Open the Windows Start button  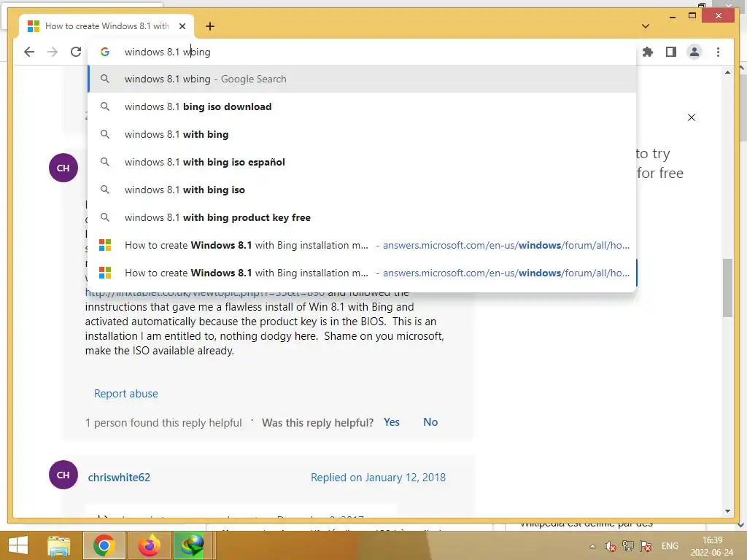(18, 545)
